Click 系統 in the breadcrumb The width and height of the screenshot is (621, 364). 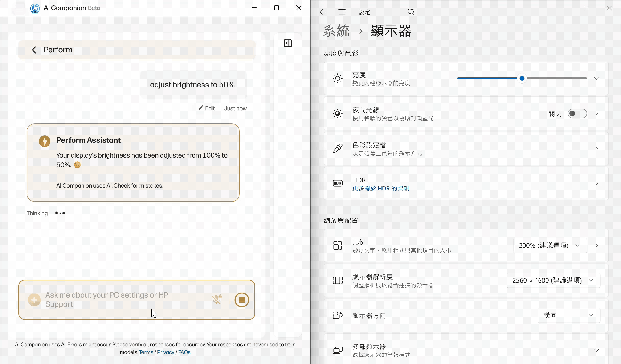click(x=336, y=31)
